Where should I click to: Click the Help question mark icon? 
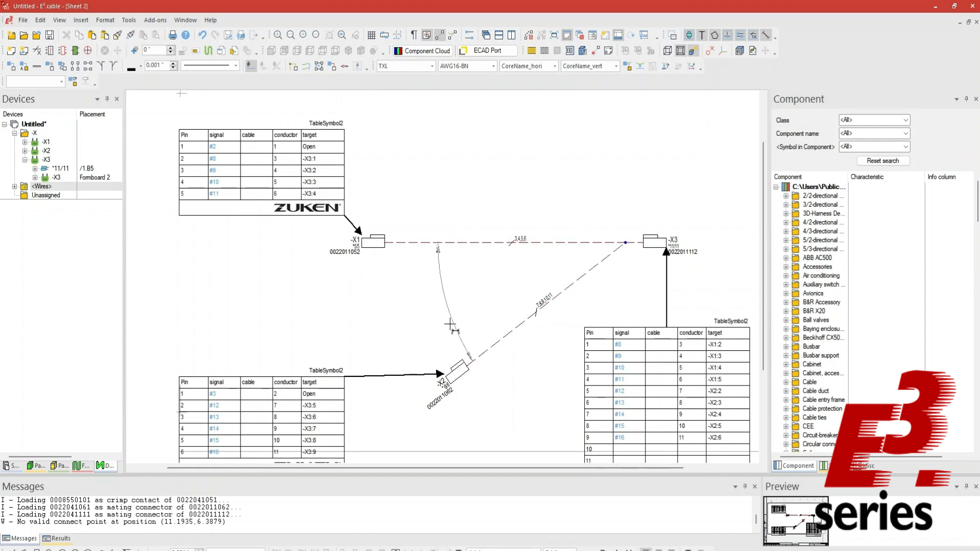click(186, 35)
